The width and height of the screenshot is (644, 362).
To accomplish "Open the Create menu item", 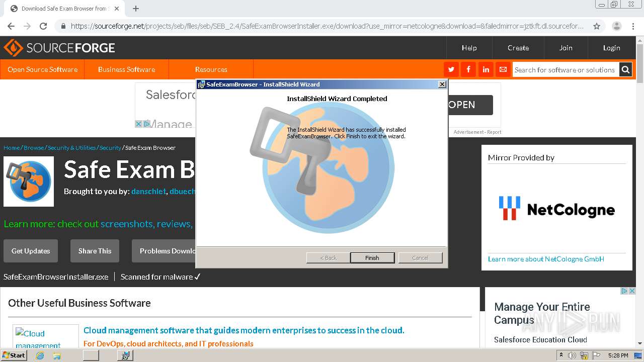I will (518, 48).
